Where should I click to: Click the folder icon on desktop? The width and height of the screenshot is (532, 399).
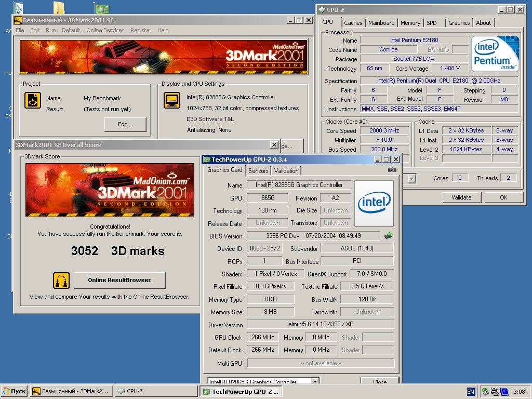coord(59,7)
